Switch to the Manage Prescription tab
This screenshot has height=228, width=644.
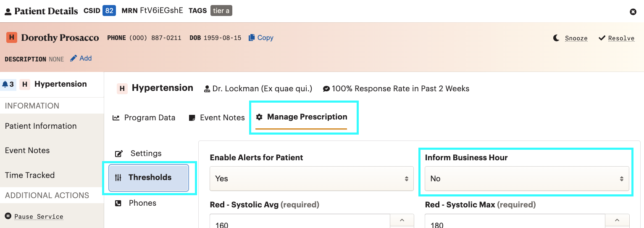(x=302, y=117)
